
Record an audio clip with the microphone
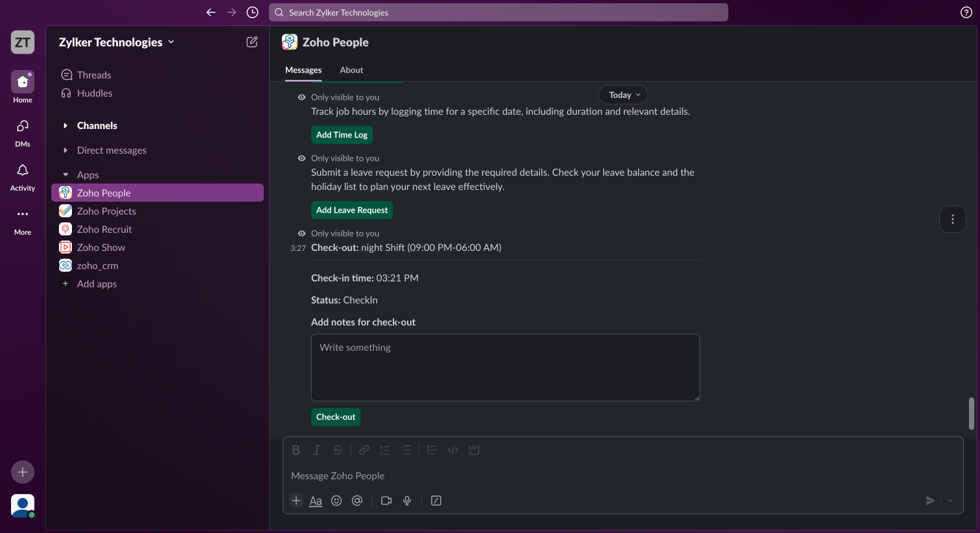[x=407, y=501]
